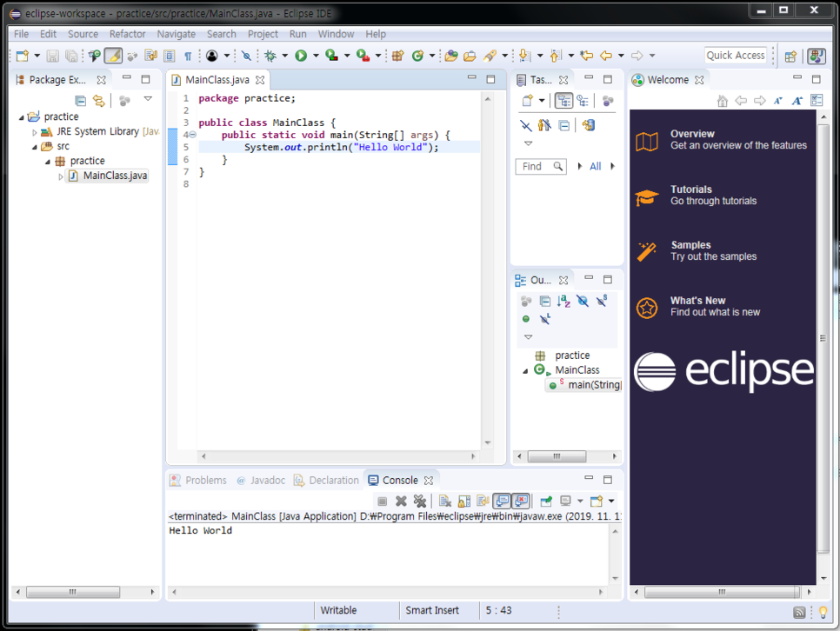Viewport: 840px width, 631px height.
Task: Toggle Link with Editor in Package Explorer
Action: coord(98,100)
